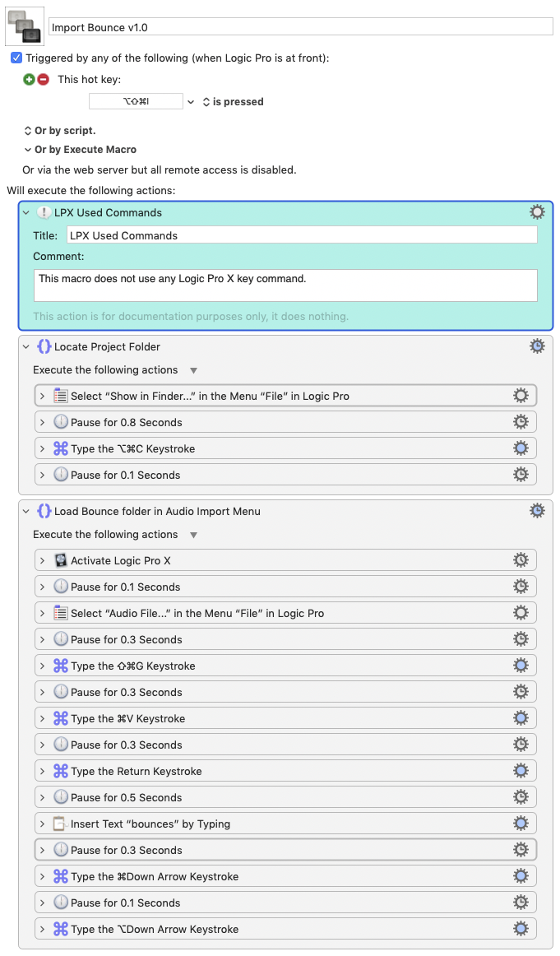
Task: Click command icon of ⌘V Keystroke action
Action: tap(60, 718)
